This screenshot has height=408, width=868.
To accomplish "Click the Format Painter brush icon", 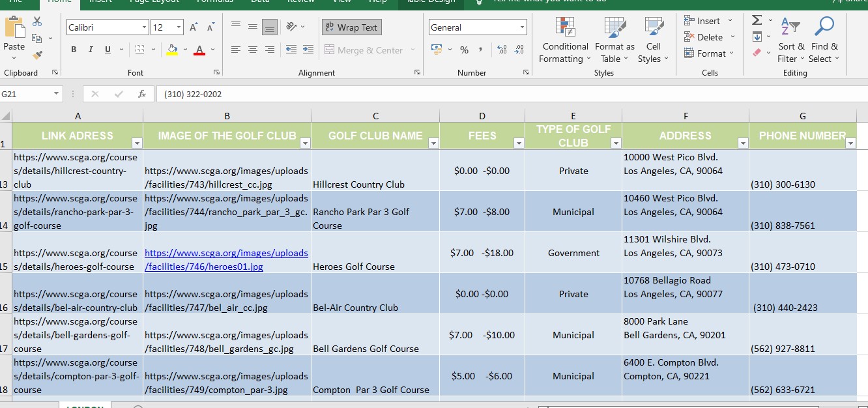I will (37, 56).
